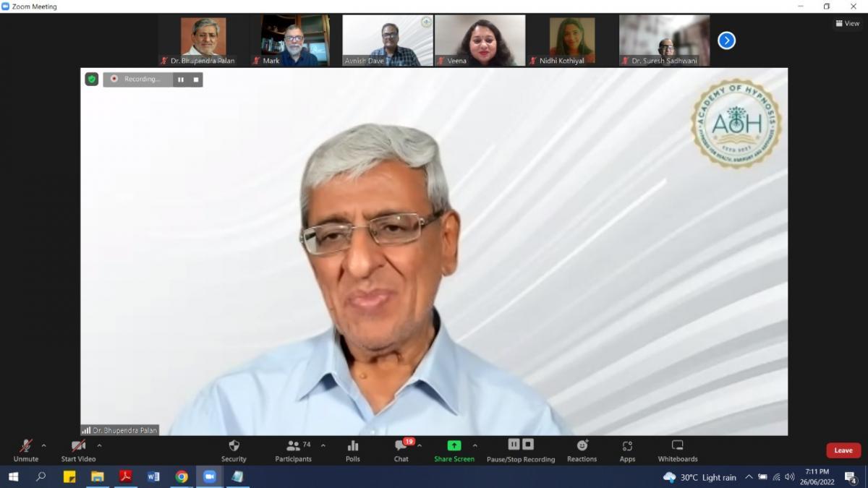Start Share Screen
This screenshot has width=868, height=488.
click(x=454, y=450)
